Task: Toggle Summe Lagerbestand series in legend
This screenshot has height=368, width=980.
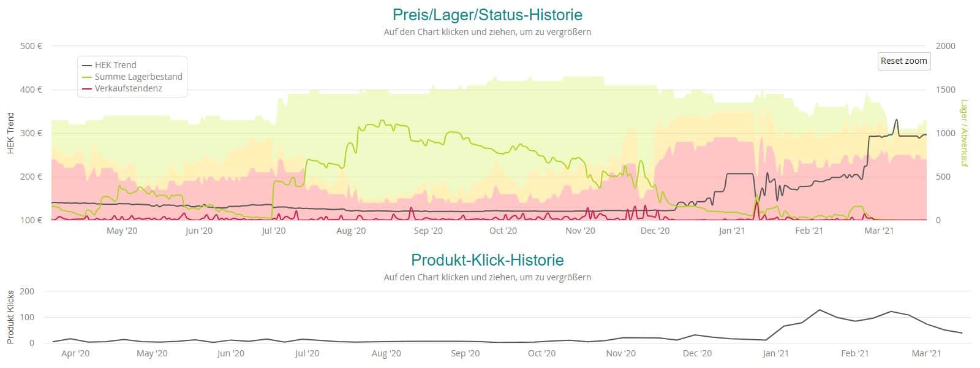Action: pyautogui.click(x=138, y=77)
